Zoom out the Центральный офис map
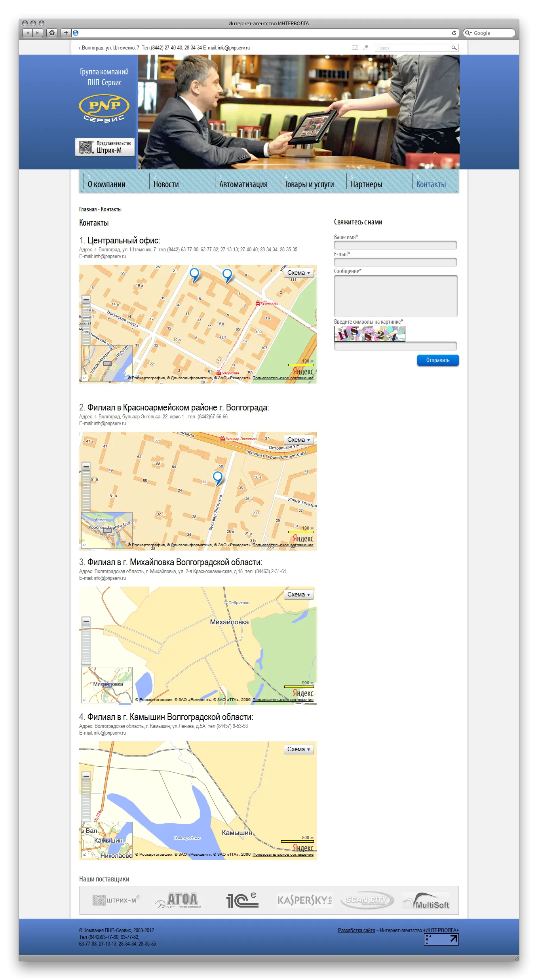 tap(86, 300)
